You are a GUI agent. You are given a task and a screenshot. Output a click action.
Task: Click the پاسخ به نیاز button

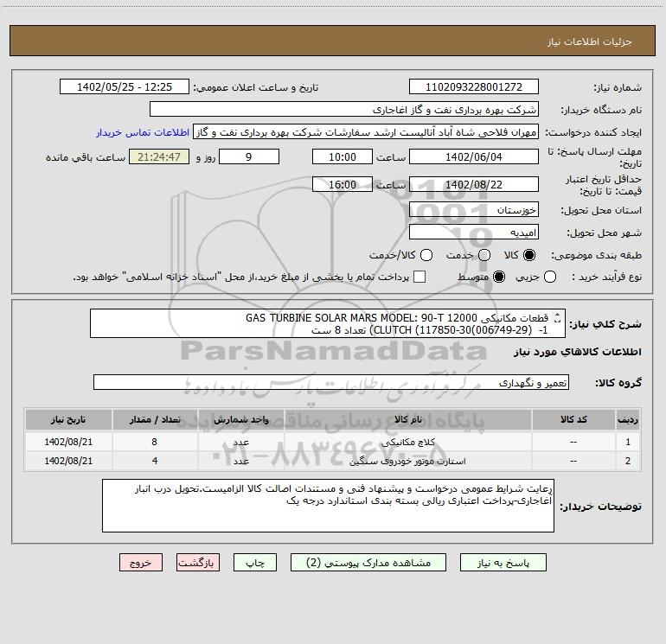tap(503, 563)
